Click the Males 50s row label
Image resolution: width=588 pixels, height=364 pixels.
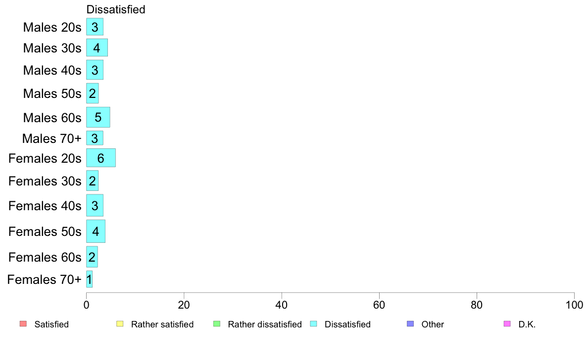click(52, 93)
